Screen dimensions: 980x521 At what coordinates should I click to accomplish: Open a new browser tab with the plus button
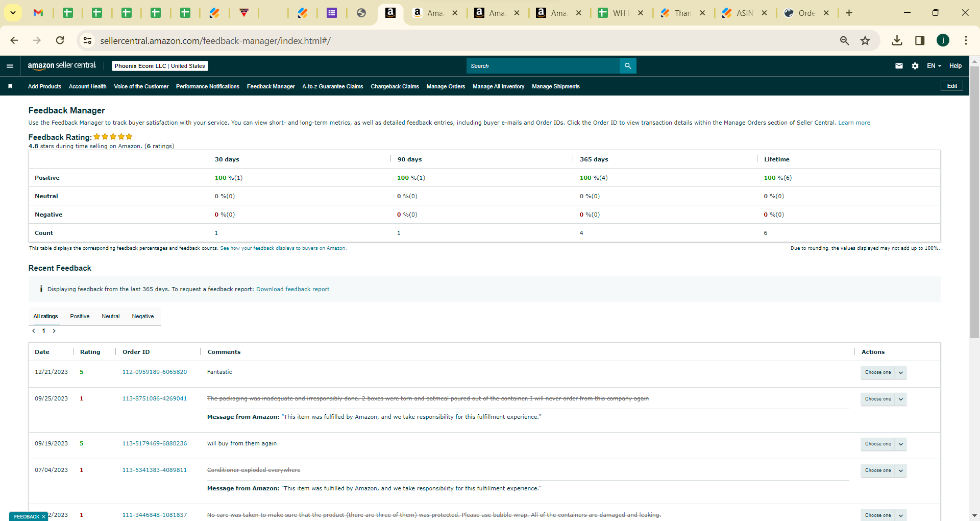pos(849,13)
